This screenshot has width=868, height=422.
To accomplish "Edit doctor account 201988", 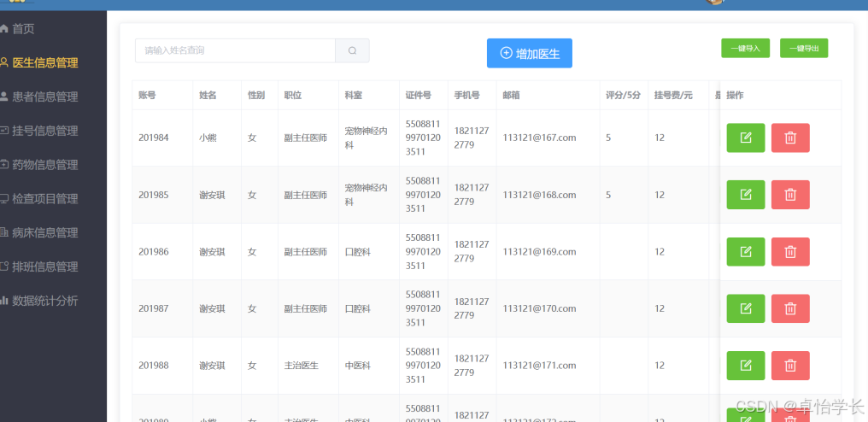I will click(746, 366).
